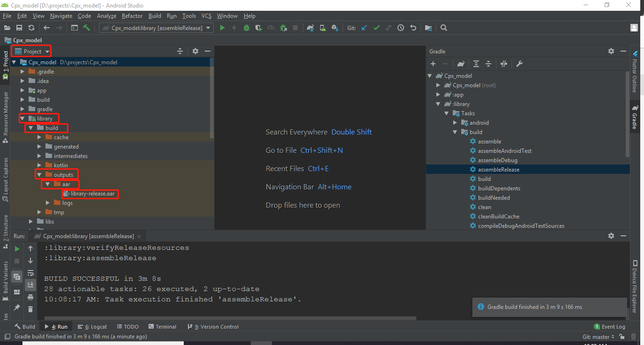
Task: Open run configuration dropdown assembleRelease
Action: pyautogui.click(x=157, y=28)
